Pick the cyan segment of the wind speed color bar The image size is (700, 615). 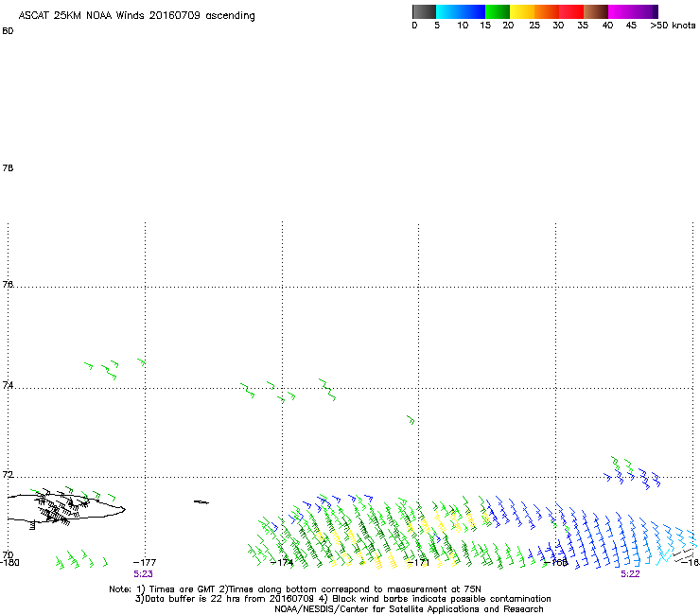coord(448,11)
